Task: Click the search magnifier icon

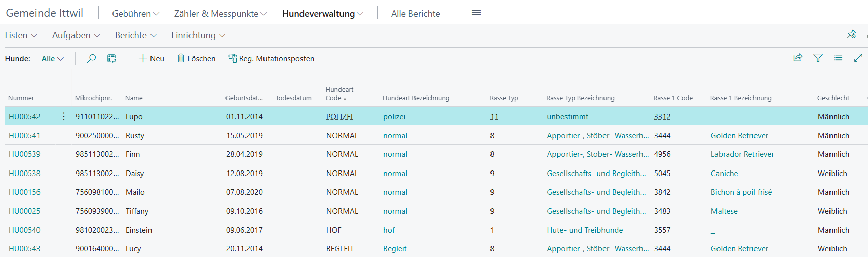Action: [91, 59]
